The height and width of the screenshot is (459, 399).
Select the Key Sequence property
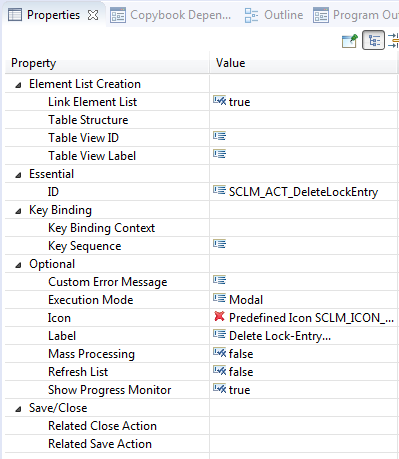(x=85, y=246)
